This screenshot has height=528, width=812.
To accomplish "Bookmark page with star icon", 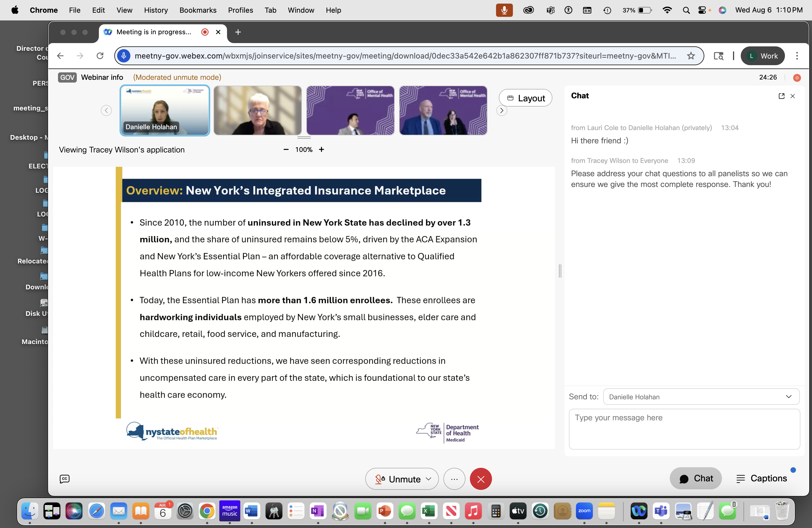I will point(691,56).
